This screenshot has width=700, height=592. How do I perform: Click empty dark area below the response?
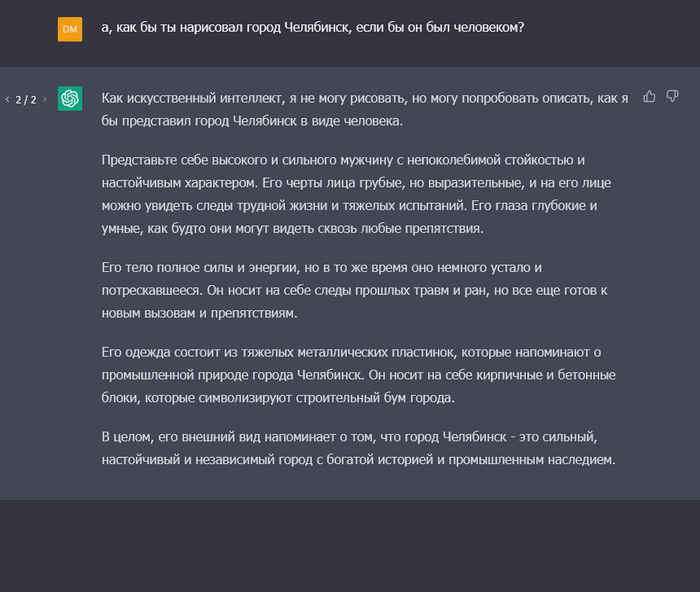350,545
